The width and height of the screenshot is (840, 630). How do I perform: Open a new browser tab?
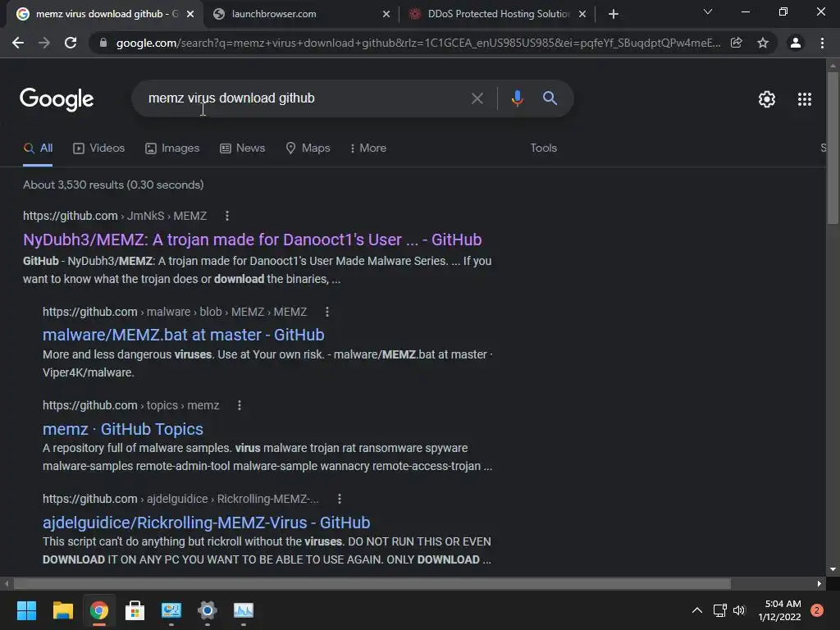614,14
